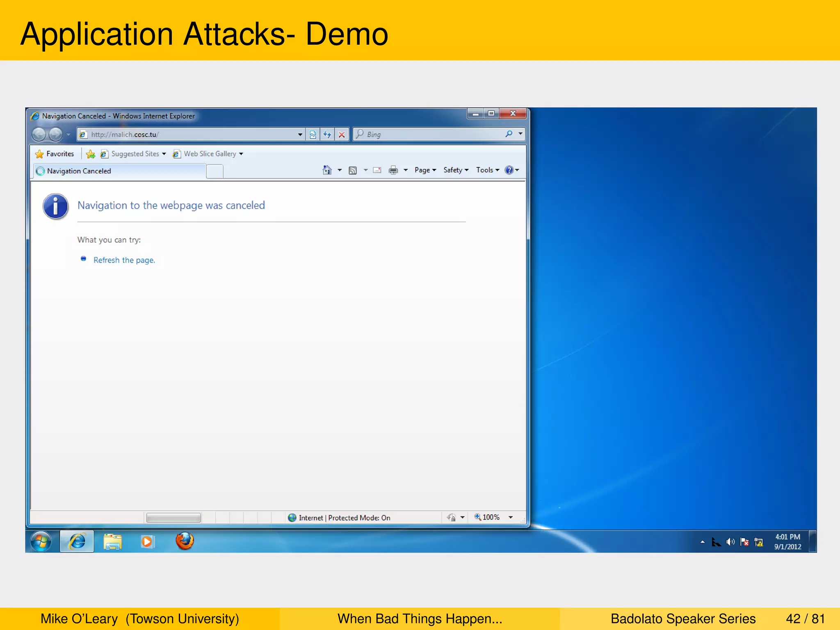Screen dimensions: 840x630
Task: Click the Read Mail icon
Action: 377,170
